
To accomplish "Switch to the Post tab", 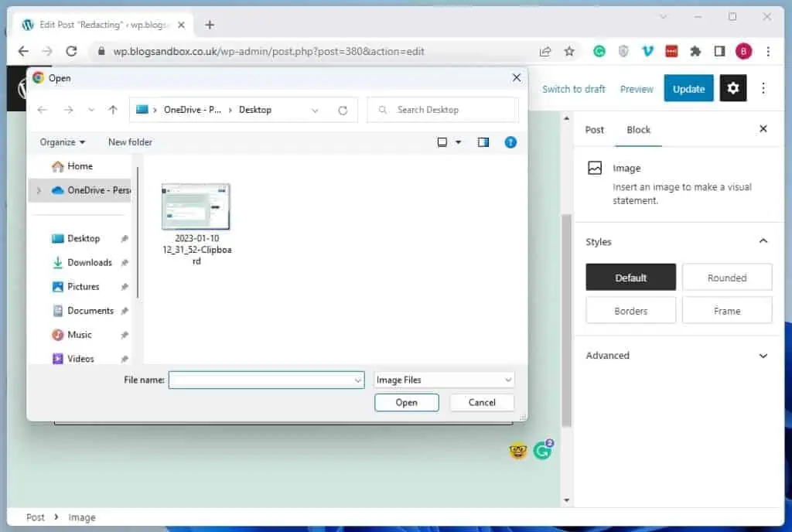I will tap(594, 130).
